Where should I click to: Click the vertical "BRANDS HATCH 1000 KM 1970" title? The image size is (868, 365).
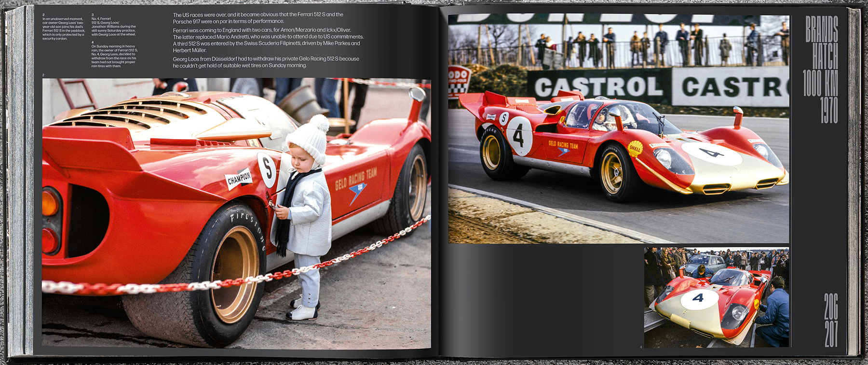coord(821,70)
